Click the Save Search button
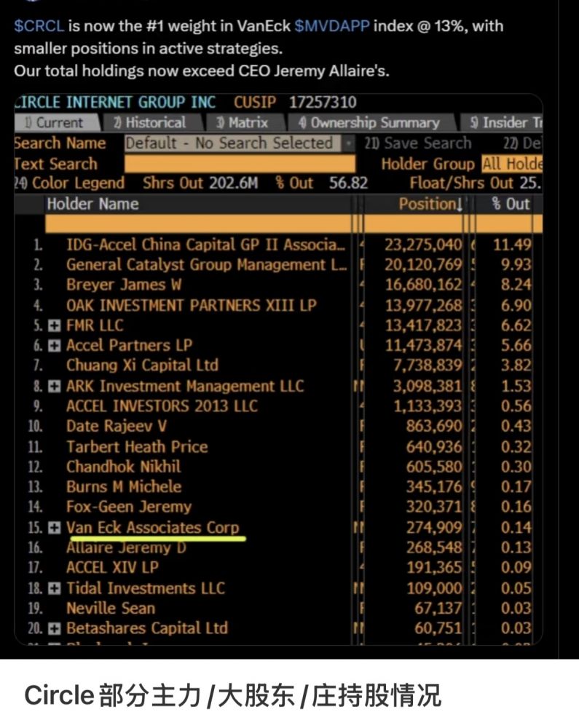The image size is (579, 728). 418,143
